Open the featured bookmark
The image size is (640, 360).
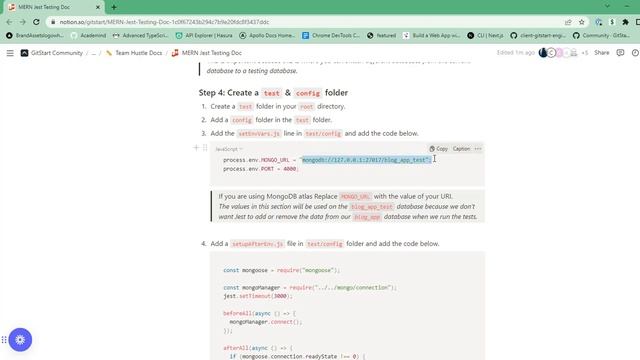(382, 36)
